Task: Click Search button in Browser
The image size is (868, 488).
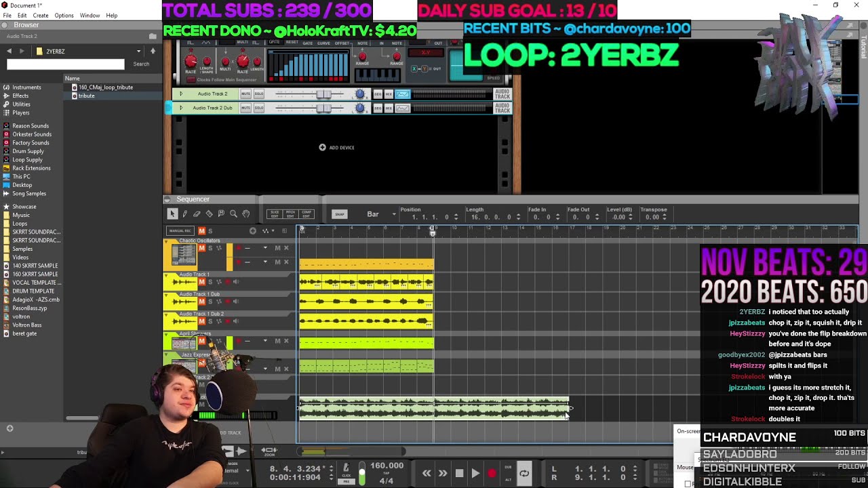Action: tap(141, 64)
